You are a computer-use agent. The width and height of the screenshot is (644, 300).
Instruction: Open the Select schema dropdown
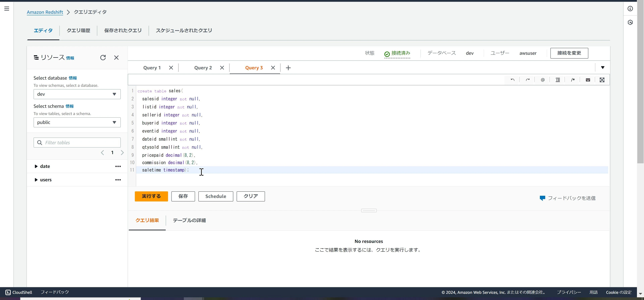[x=77, y=122]
